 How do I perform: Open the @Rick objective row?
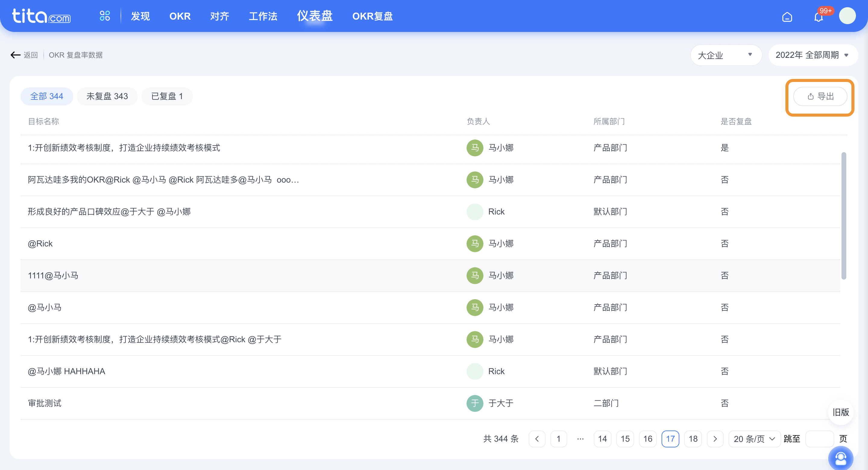click(430, 244)
